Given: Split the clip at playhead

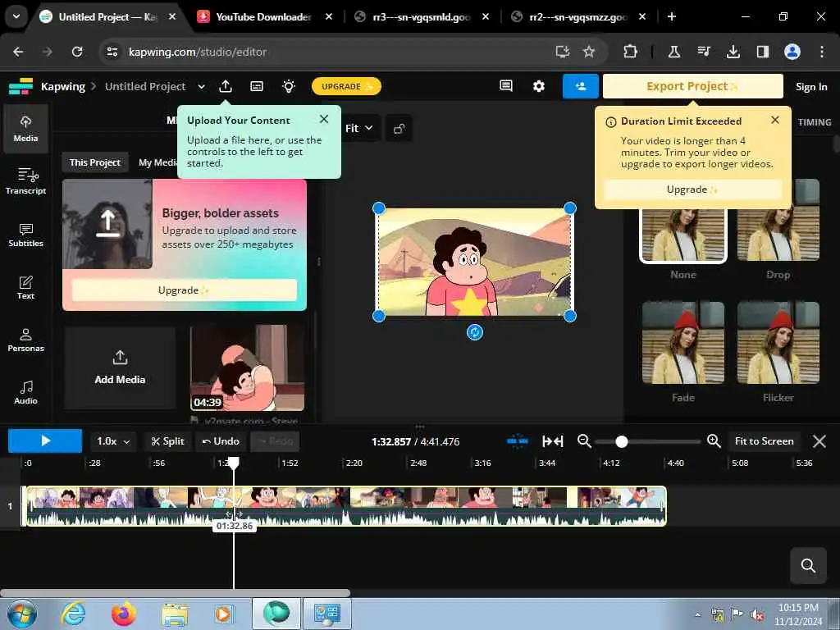Looking at the screenshot, I should (167, 441).
